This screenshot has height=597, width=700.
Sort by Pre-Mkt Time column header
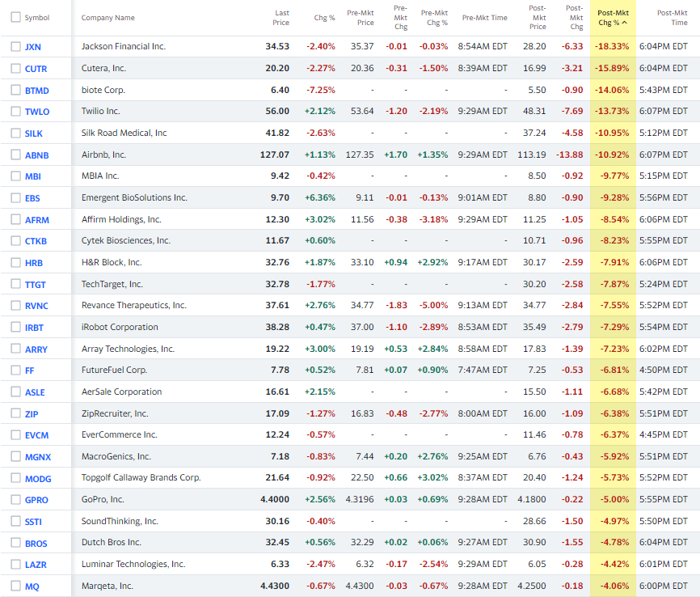(x=485, y=18)
